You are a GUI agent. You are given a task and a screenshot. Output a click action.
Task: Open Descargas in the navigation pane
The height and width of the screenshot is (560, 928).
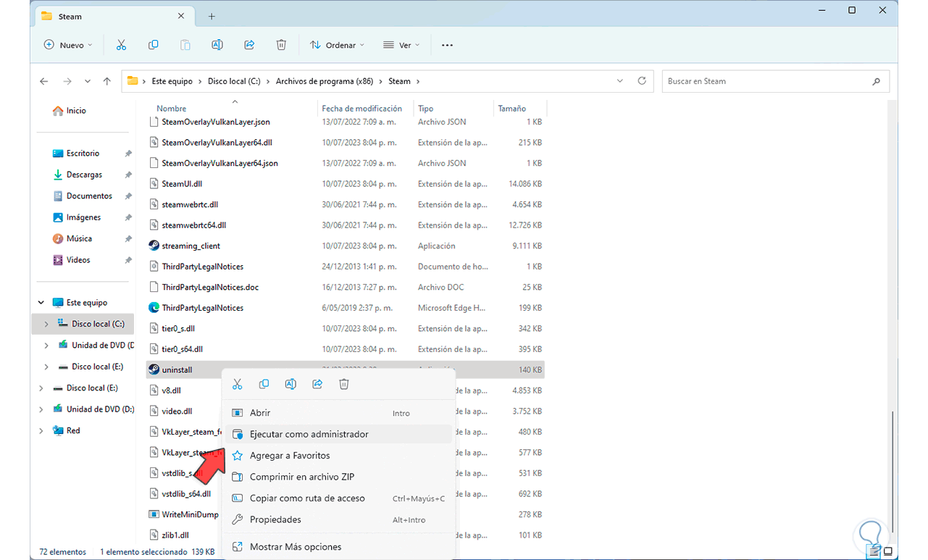pos(84,175)
